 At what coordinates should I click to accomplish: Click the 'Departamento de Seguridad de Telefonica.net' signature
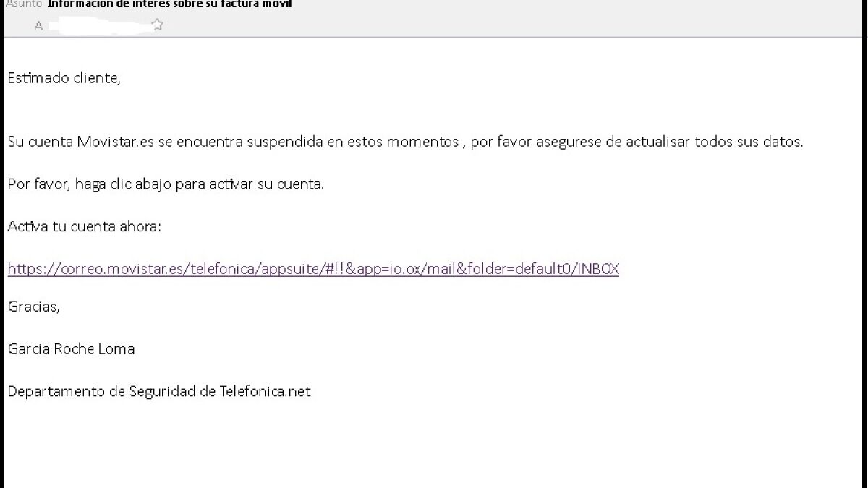(x=159, y=392)
